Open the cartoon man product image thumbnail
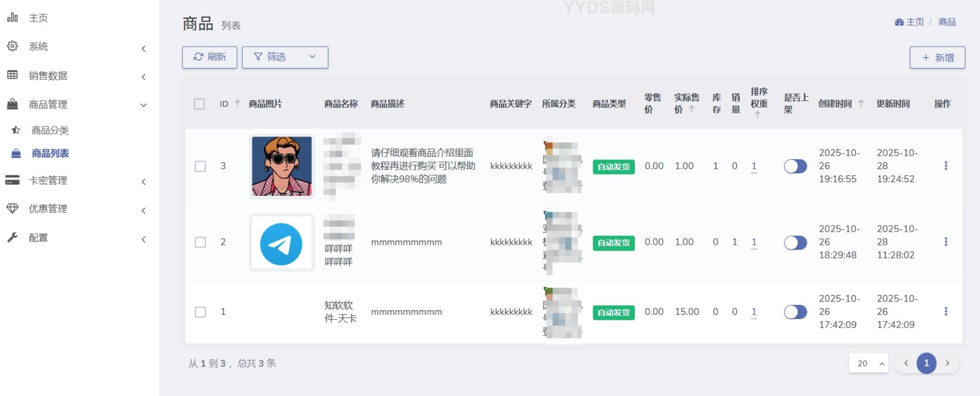Viewport: 980px width, 396px height. [282, 166]
